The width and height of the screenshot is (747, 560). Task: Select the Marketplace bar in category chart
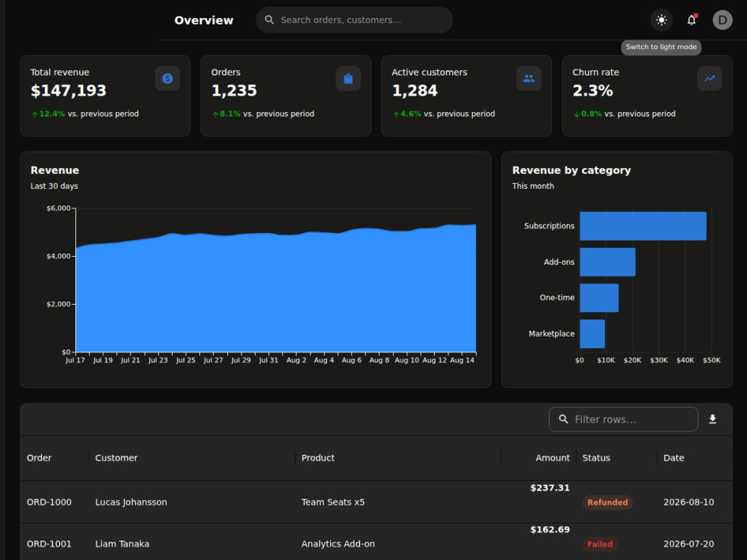coord(592,334)
